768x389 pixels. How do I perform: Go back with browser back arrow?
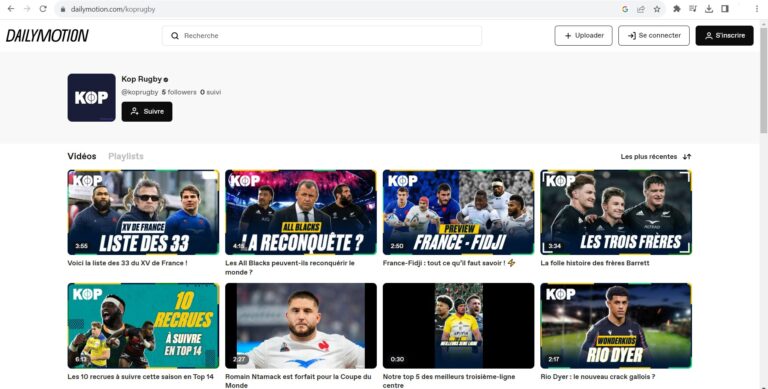click(x=11, y=9)
